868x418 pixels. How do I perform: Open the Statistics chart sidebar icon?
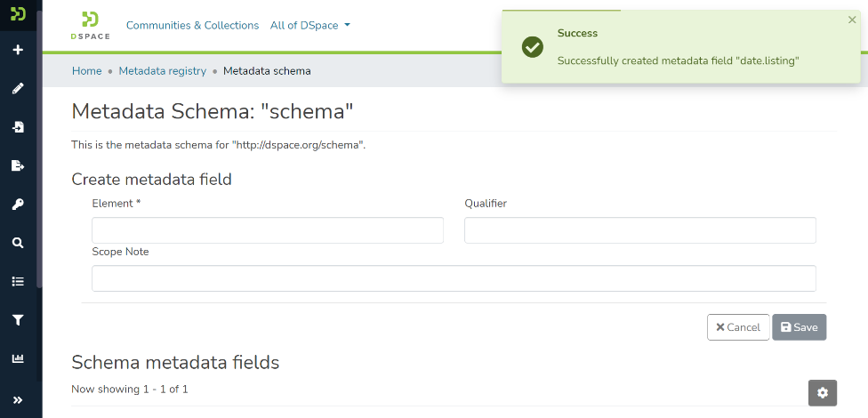pyautogui.click(x=18, y=358)
